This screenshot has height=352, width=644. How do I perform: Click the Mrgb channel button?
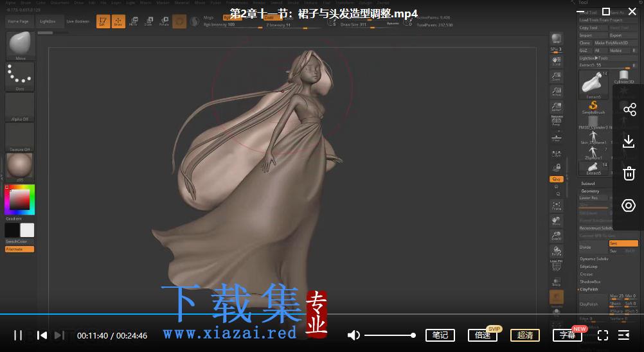[209, 17]
